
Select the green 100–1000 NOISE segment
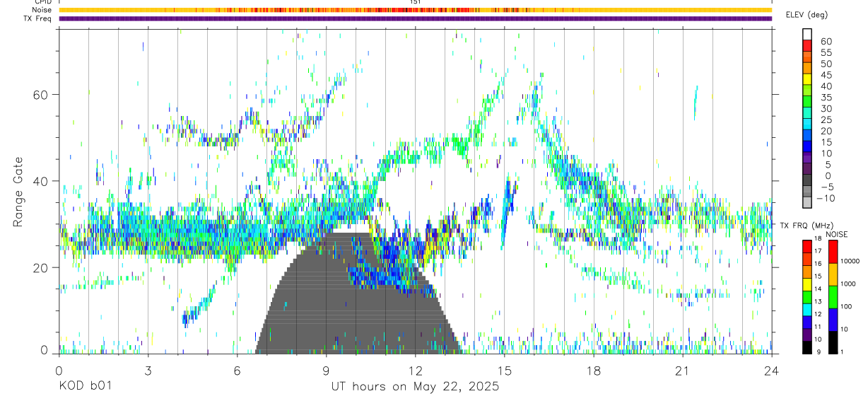(x=833, y=297)
